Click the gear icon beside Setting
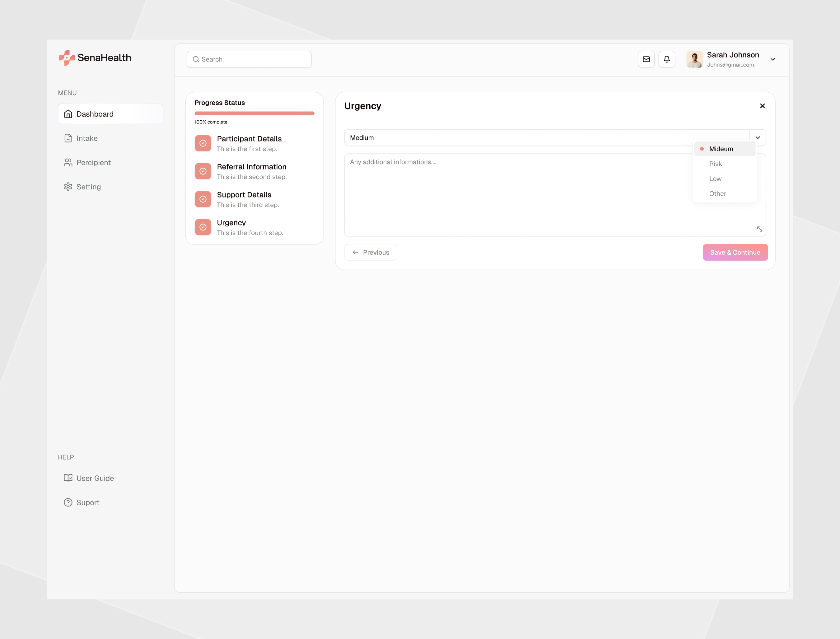Viewport: 840px width, 639px height. pyautogui.click(x=68, y=186)
